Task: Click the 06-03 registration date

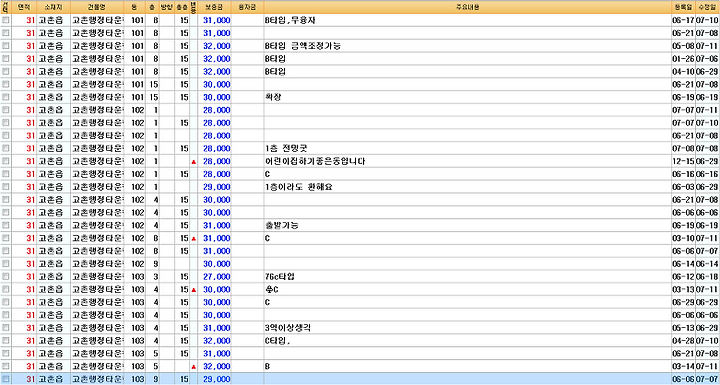Action: coord(683,187)
